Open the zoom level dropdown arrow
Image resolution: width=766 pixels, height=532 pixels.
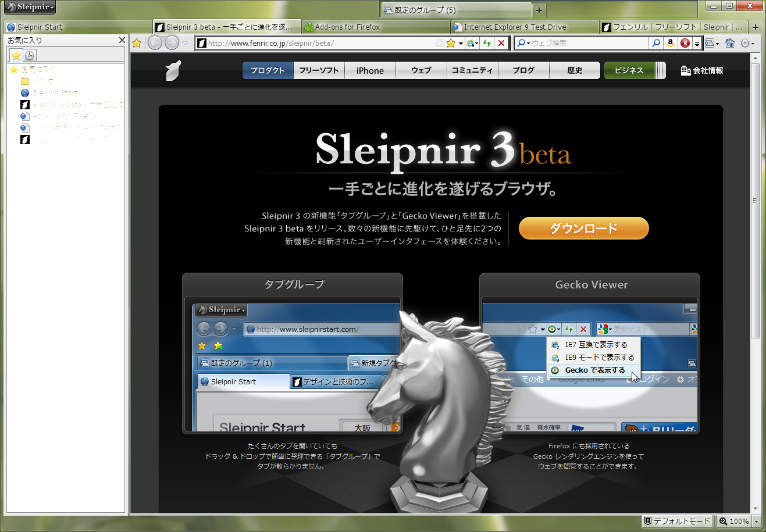(x=756, y=521)
